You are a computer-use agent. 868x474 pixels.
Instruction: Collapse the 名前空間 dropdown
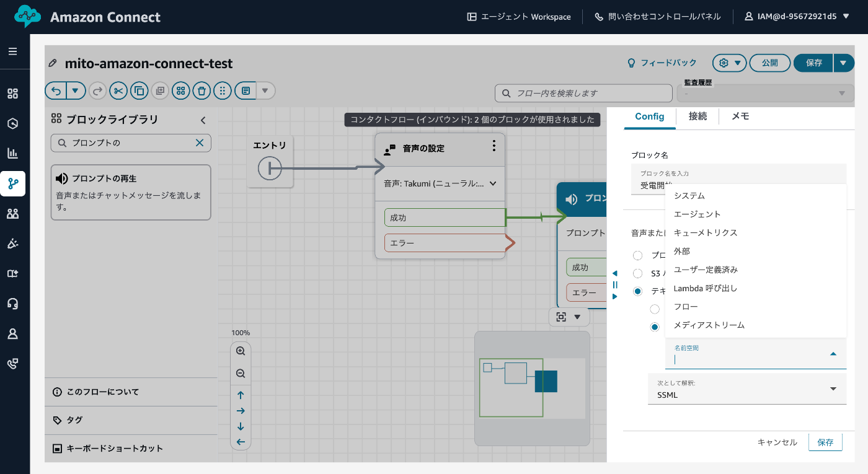(833, 354)
